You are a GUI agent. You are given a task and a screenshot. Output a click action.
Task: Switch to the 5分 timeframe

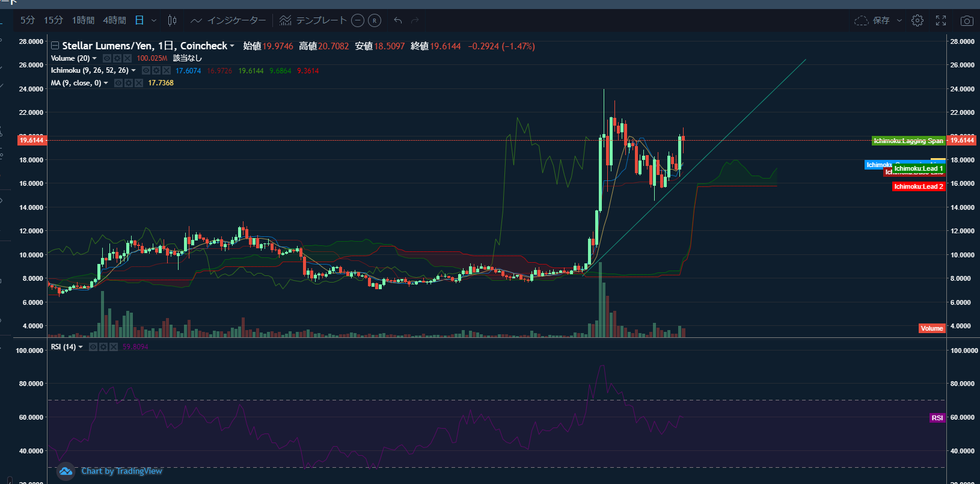pyautogui.click(x=28, y=20)
